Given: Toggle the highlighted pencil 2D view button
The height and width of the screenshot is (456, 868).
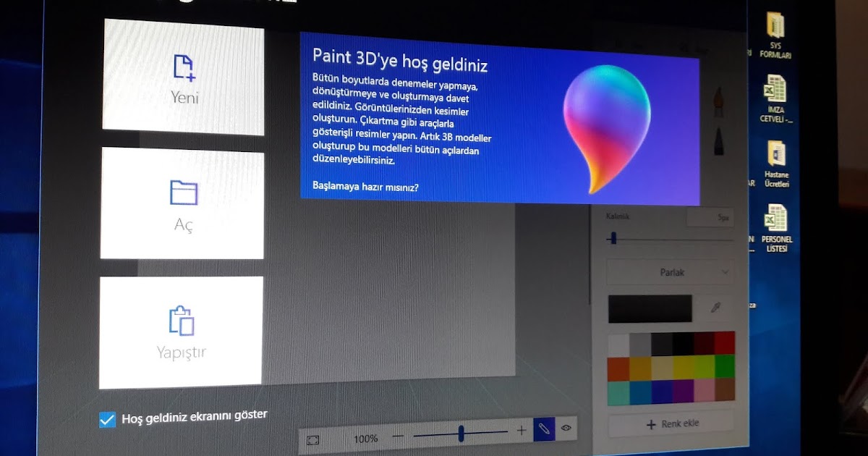Looking at the screenshot, I should (544, 430).
